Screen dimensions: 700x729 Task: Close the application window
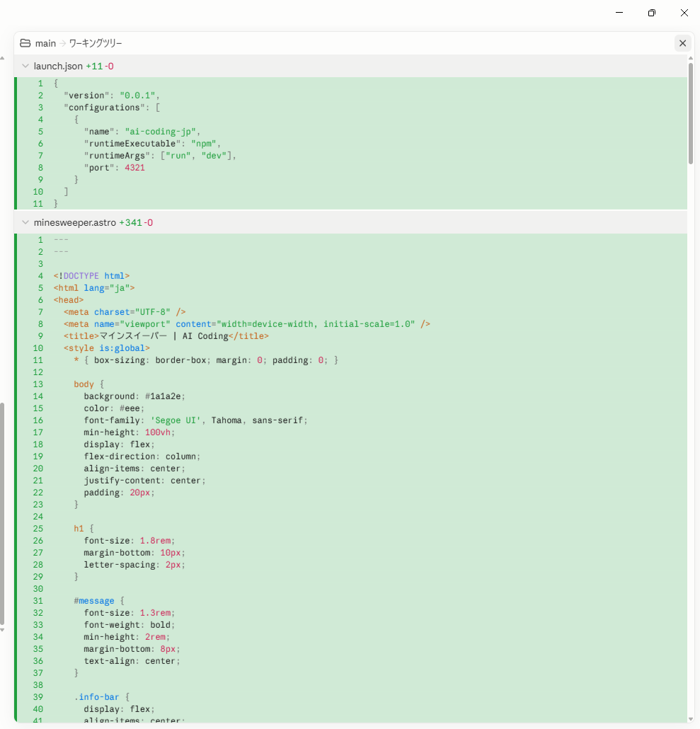[684, 13]
